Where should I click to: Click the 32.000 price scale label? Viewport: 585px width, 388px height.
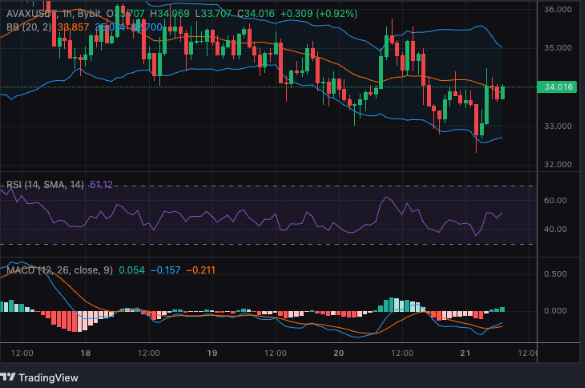click(558, 165)
